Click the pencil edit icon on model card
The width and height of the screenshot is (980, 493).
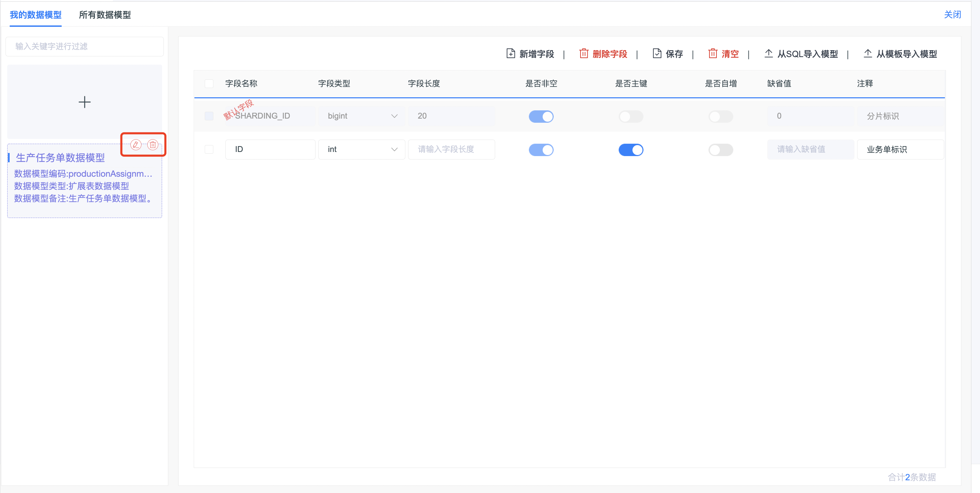click(136, 144)
